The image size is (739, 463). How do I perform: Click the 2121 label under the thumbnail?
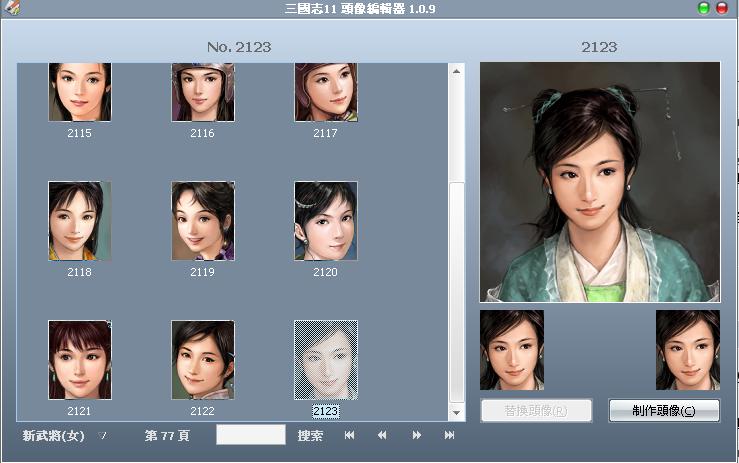(x=80, y=411)
